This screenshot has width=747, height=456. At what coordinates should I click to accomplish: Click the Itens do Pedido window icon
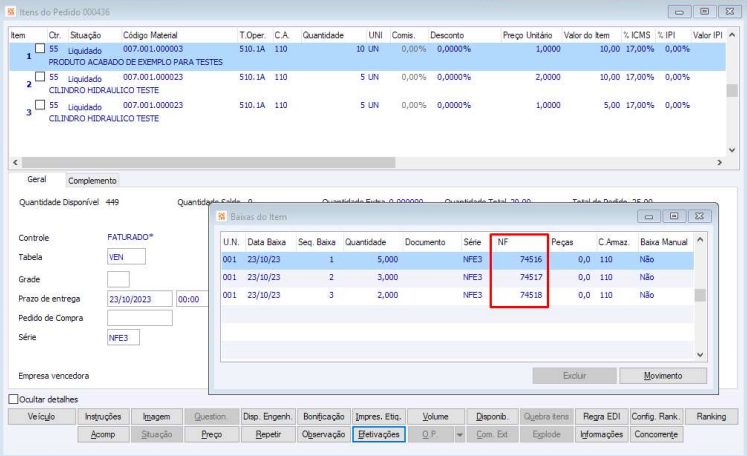point(10,12)
